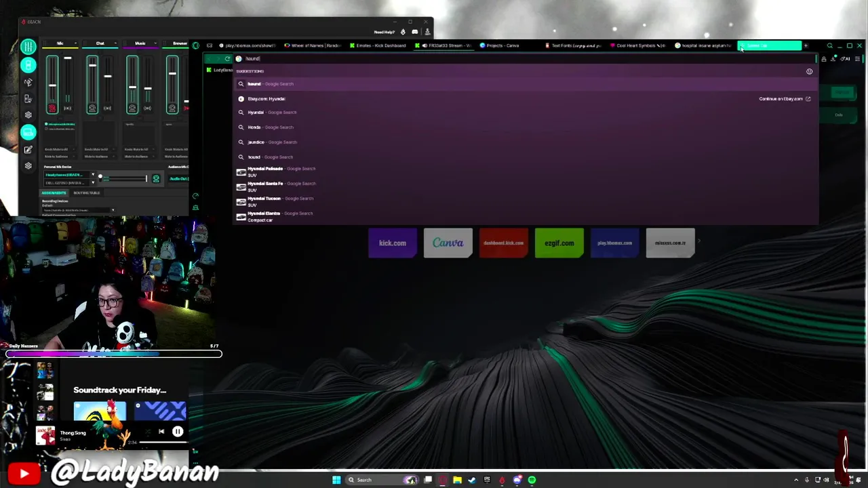Viewport: 868px width, 488px height.
Task: Click the second teal circle icon in BEACN sidebar
Action: point(28,65)
